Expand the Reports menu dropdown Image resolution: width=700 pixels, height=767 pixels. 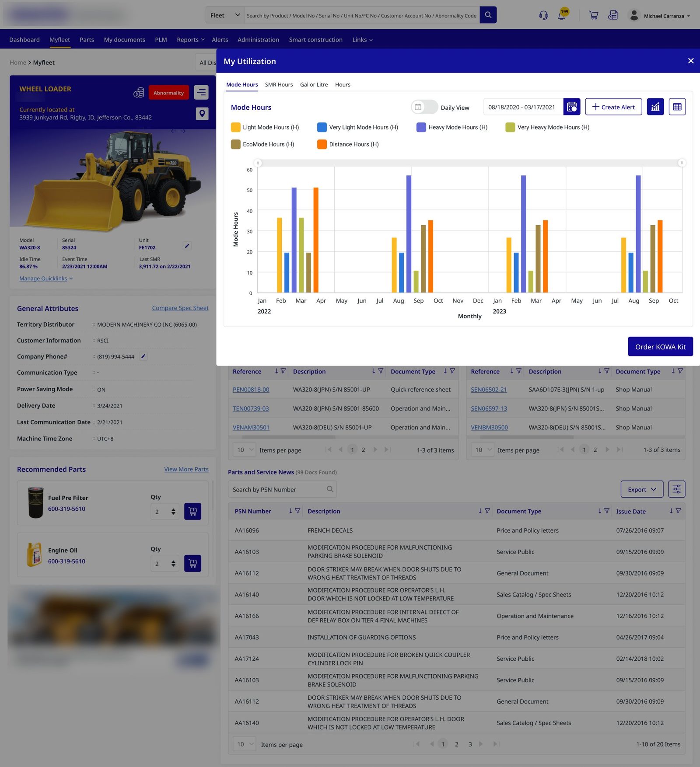pyautogui.click(x=190, y=39)
